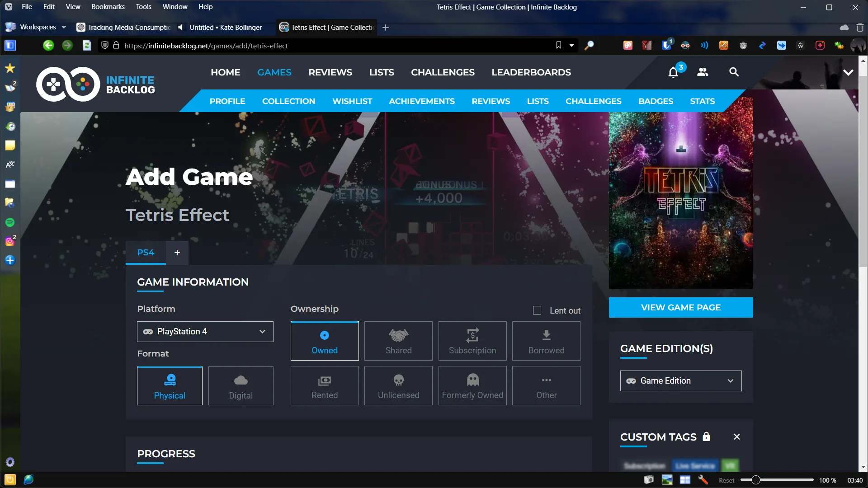This screenshot has width=868, height=488.
Task: Check the Lent out checkbox
Action: [x=537, y=310]
